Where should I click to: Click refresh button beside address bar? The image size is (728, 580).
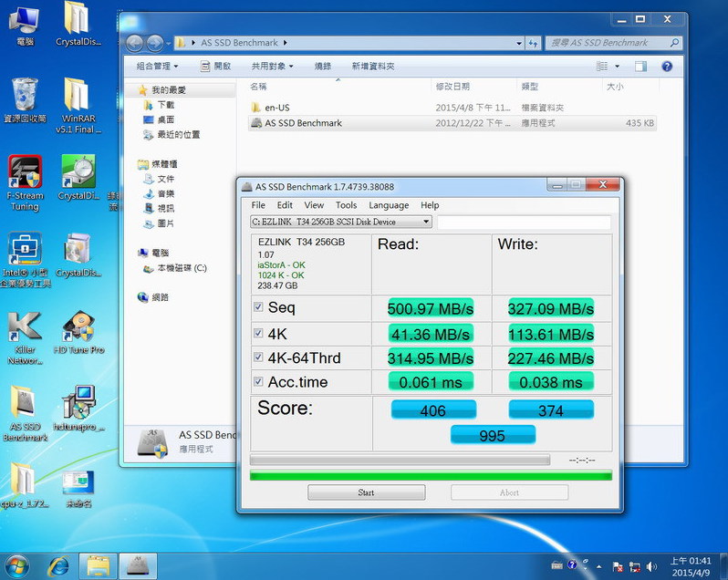(x=533, y=43)
